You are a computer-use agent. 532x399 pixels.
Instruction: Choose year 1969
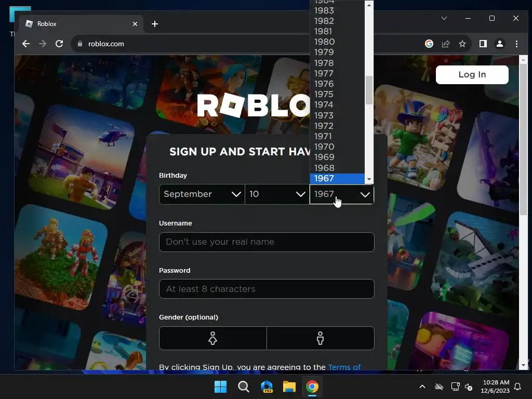pos(337,157)
